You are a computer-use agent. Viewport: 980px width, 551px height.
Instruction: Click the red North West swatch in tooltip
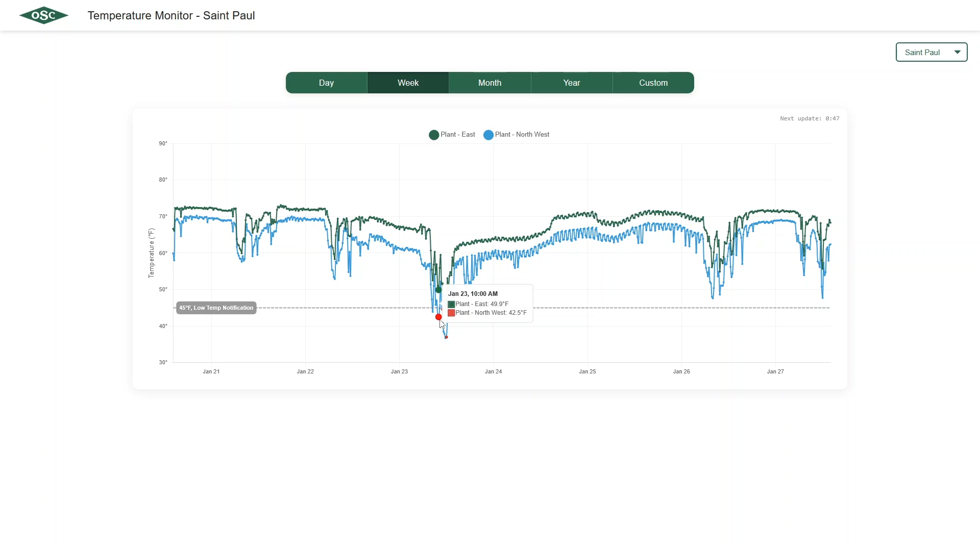pos(451,313)
